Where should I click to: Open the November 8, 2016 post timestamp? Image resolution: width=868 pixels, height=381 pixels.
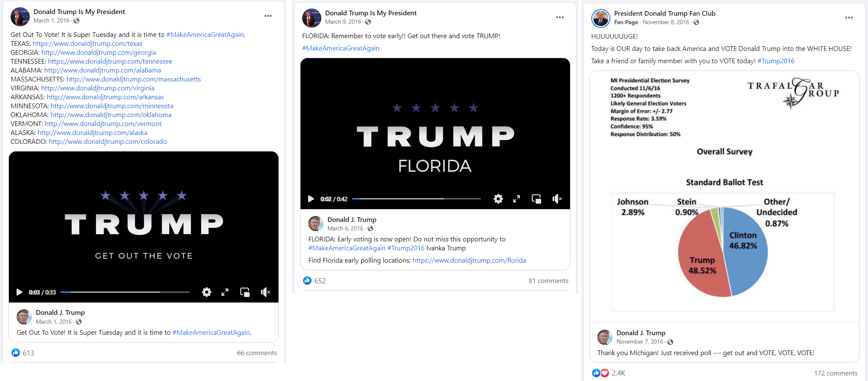click(x=666, y=22)
